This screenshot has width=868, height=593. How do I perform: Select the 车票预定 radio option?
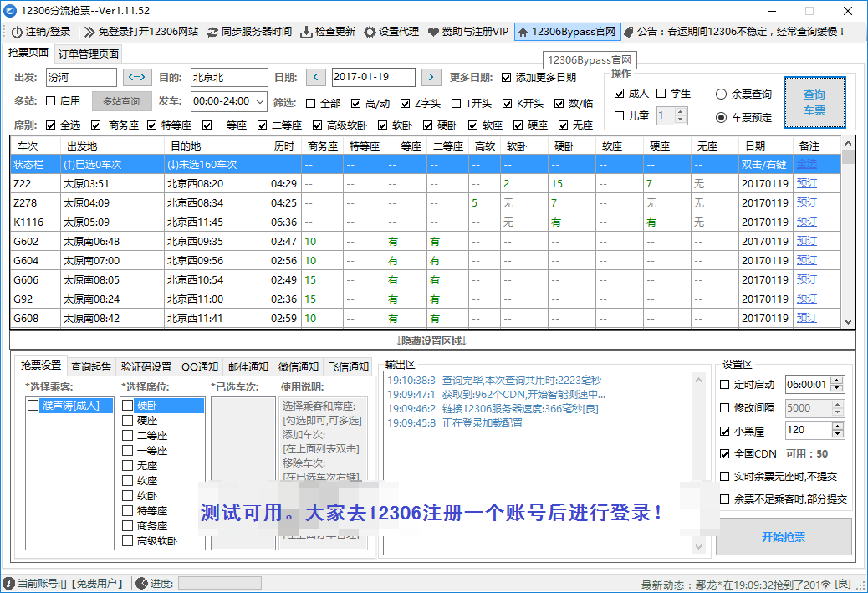coord(721,117)
